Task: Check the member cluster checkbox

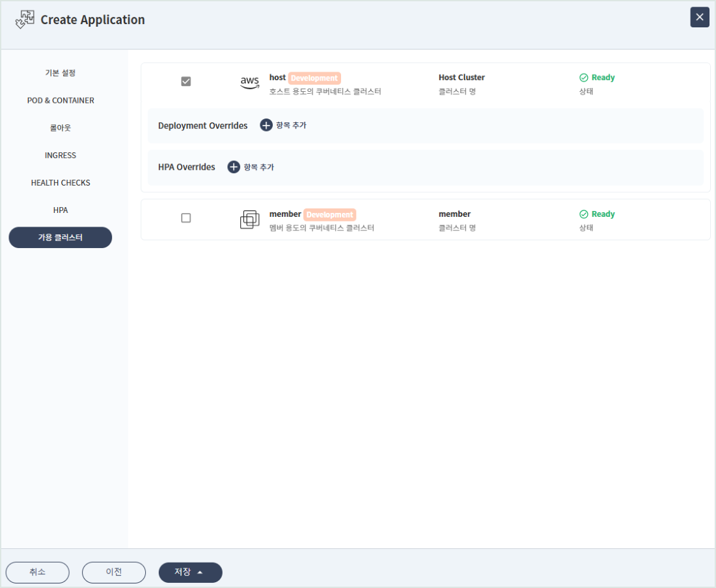Action: tap(186, 218)
